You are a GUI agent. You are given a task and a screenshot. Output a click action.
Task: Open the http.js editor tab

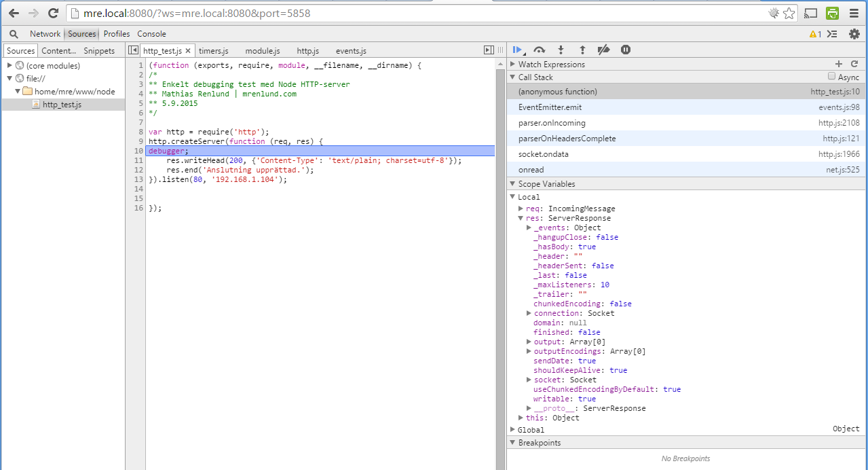pos(307,51)
